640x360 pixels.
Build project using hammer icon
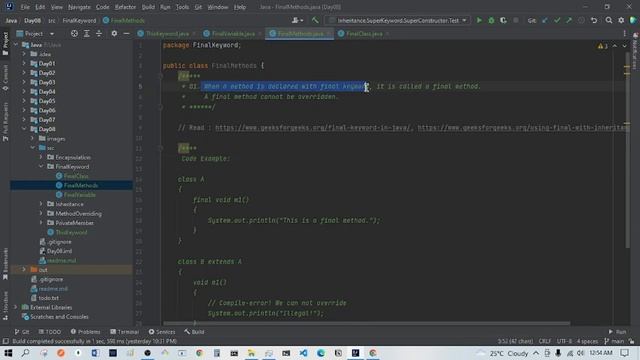[315, 20]
